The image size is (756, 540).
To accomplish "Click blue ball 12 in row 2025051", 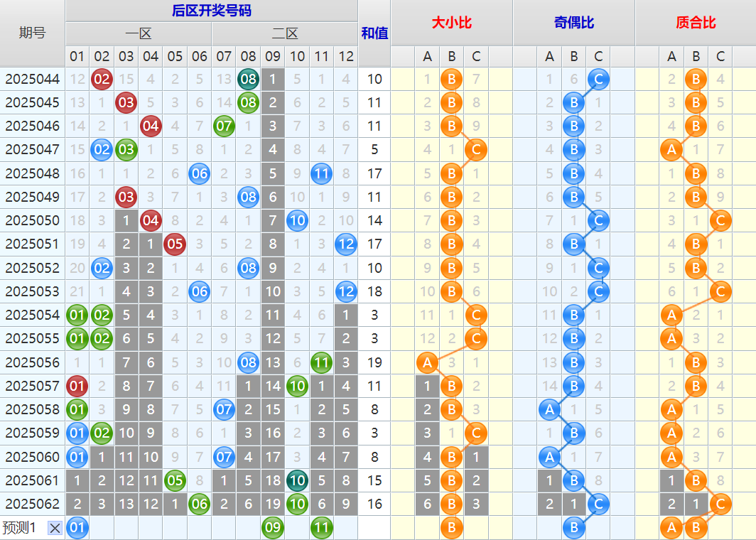I will 346,244.
